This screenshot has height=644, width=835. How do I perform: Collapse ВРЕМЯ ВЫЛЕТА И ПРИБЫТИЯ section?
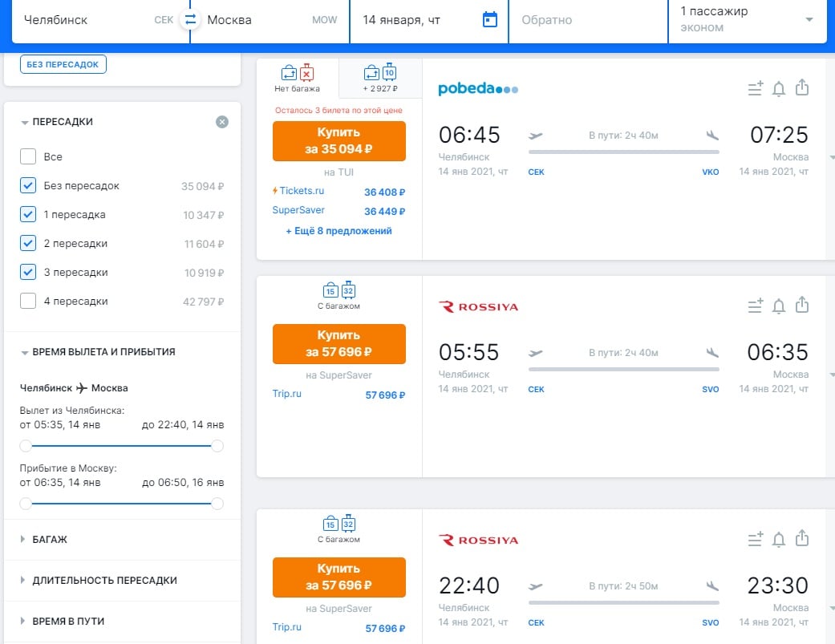(x=97, y=352)
